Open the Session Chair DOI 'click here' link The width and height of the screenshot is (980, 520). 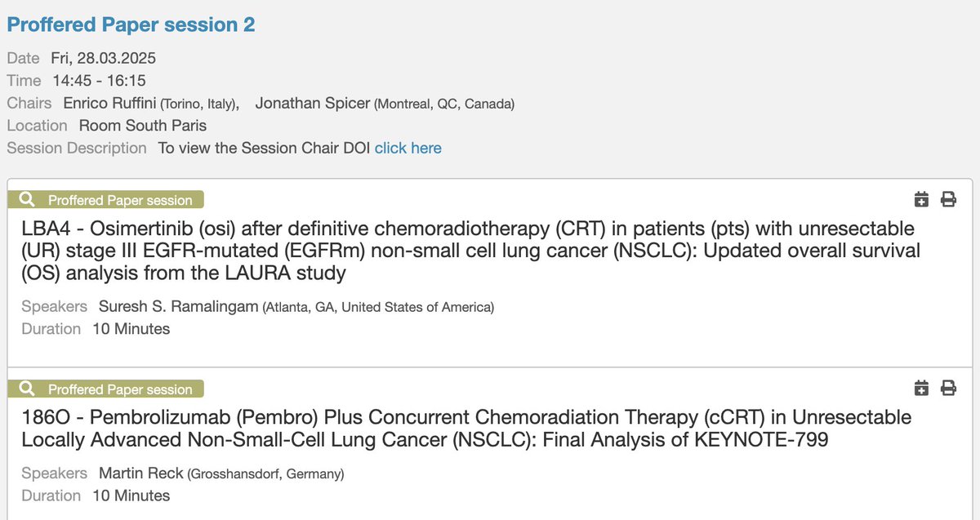408,148
